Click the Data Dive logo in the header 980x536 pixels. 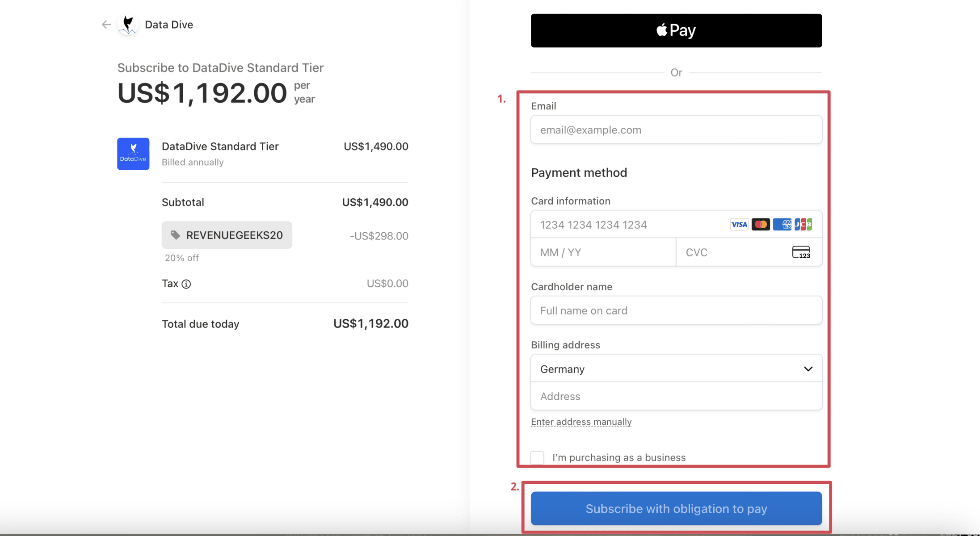pyautogui.click(x=128, y=25)
